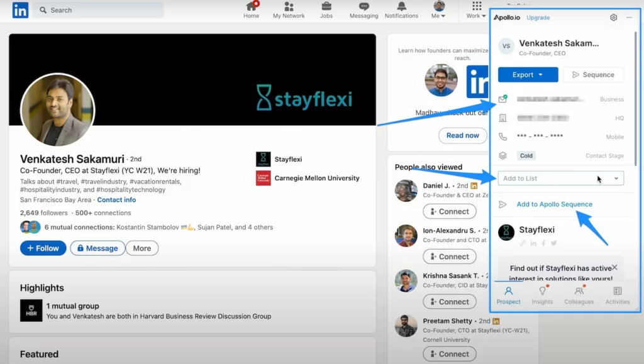Open the Jobs briefcase icon

[x=326, y=6]
